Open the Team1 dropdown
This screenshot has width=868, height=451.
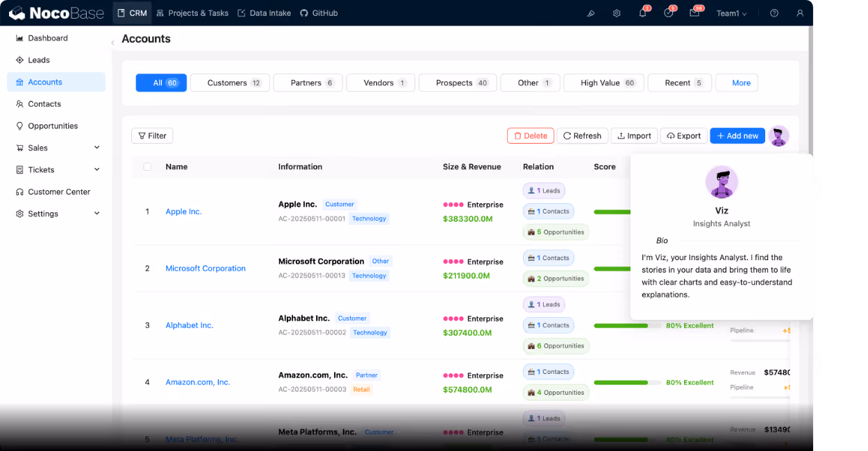coord(732,13)
